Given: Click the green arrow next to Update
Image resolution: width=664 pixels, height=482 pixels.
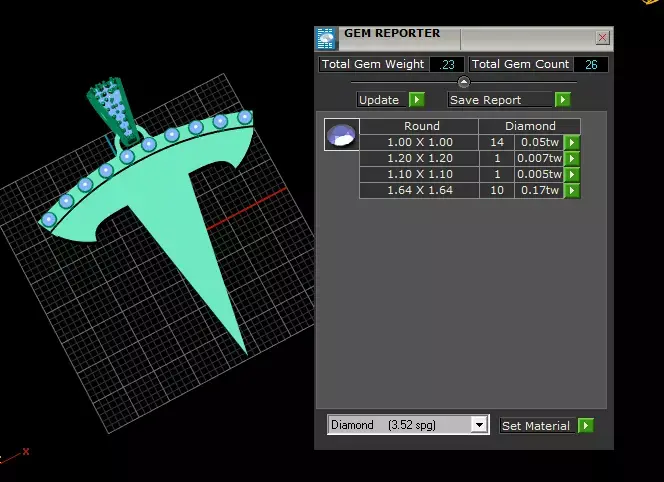Looking at the screenshot, I should (417, 100).
